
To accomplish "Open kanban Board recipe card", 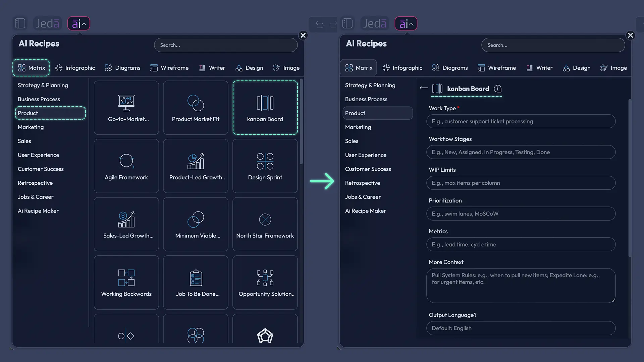I will (x=265, y=108).
